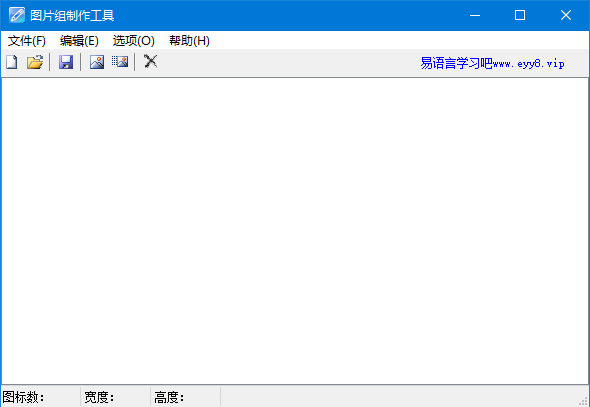Minimize the 图片组制作工具 window
590x407 pixels.
(x=475, y=15)
